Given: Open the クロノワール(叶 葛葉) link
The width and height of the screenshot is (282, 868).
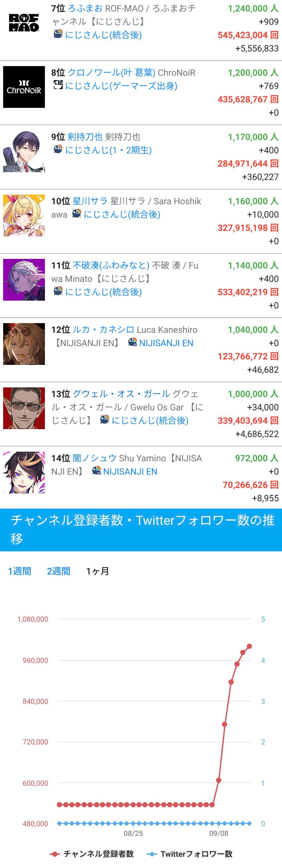Looking at the screenshot, I should point(111,72).
